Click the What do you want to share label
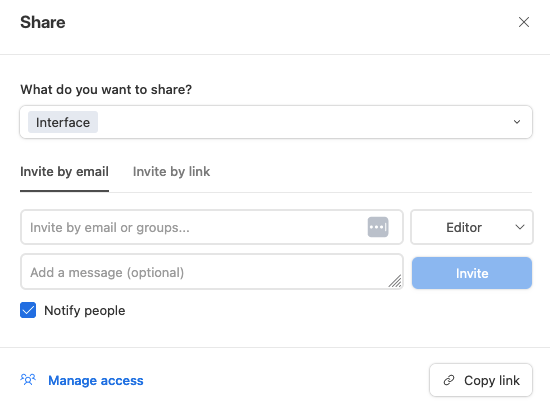The image size is (550, 405). (x=106, y=90)
